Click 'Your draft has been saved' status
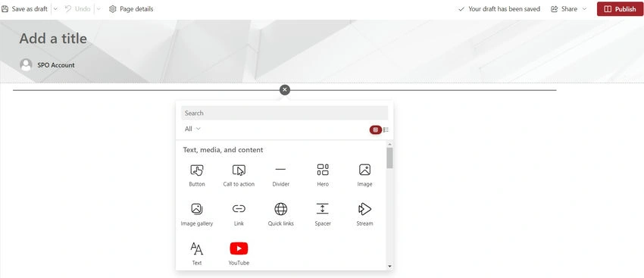Screen dimensions: 644x278 tap(499, 8)
